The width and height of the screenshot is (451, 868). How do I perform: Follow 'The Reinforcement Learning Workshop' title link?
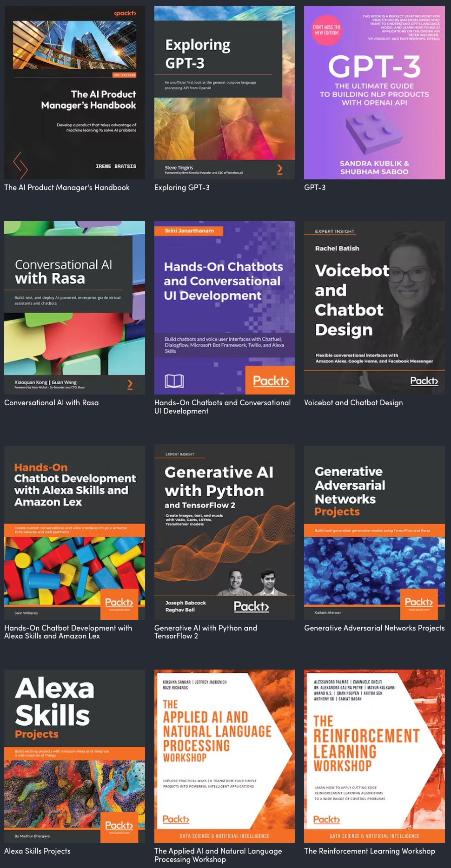coord(370,851)
